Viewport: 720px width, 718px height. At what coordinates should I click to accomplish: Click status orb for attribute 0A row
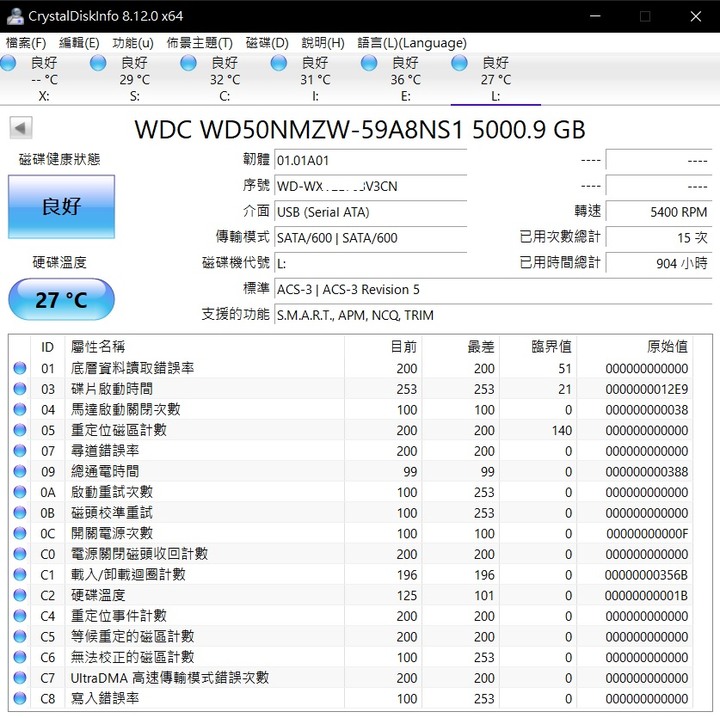point(20,492)
